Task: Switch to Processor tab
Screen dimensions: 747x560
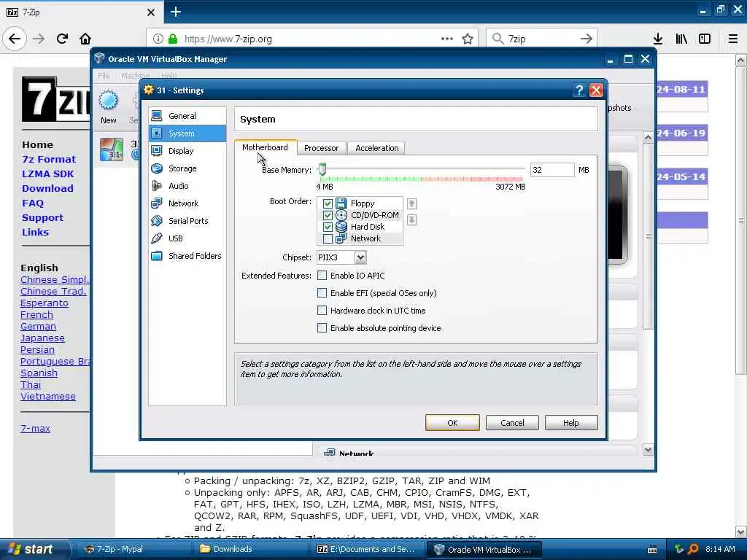Action: click(322, 148)
